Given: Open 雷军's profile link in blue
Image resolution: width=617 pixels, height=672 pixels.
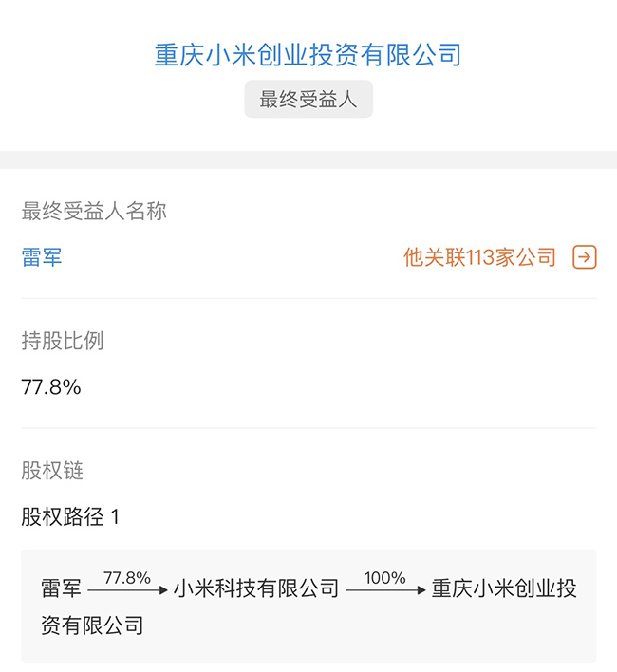Looking at the screenshot, I should [42, 257].
